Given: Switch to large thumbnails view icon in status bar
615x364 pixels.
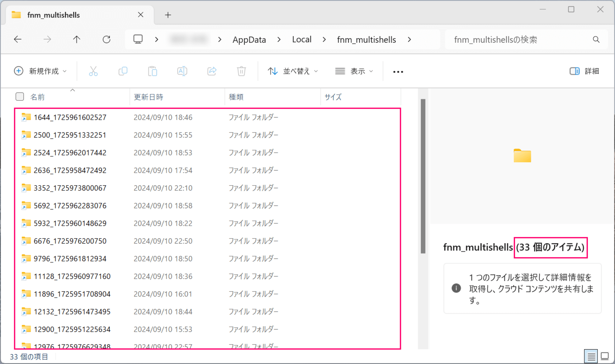Looking at the screenshot, I should point(605,356).
